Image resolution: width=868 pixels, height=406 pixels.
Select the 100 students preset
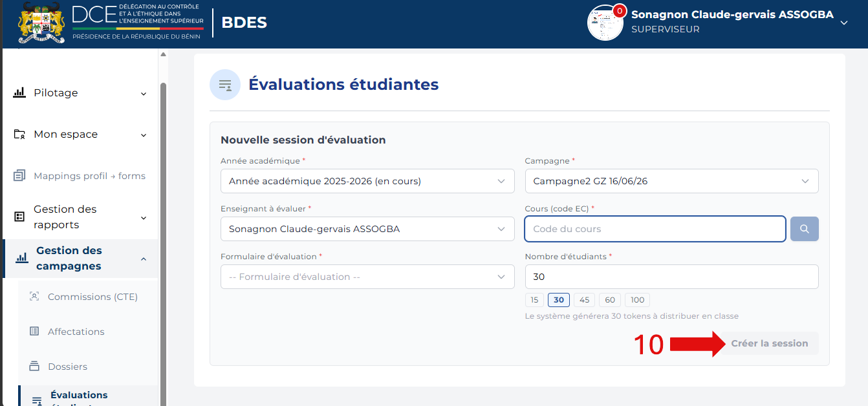[x=637, y=300]
